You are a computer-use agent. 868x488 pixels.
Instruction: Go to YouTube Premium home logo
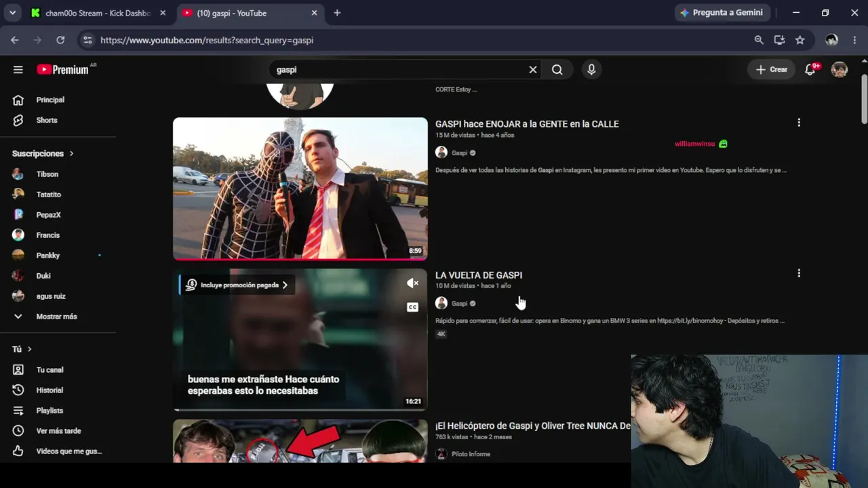[62, 70]
